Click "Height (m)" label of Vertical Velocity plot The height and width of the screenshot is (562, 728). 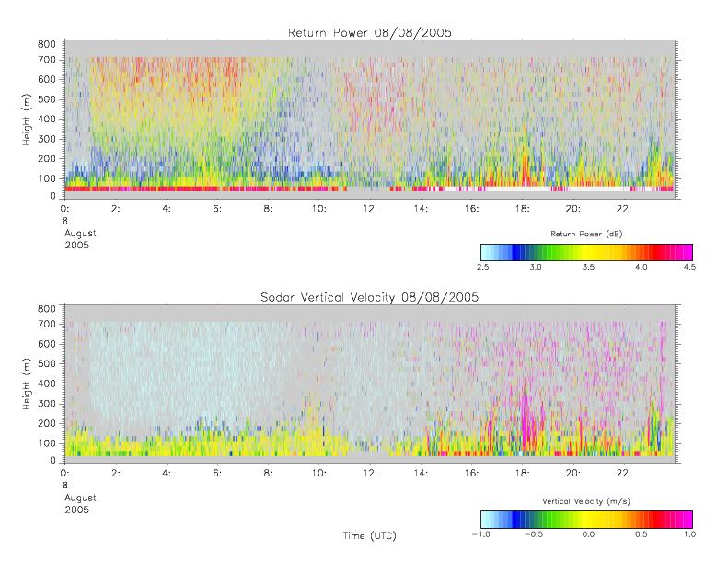pyautogui.click(x=27, y=384)
